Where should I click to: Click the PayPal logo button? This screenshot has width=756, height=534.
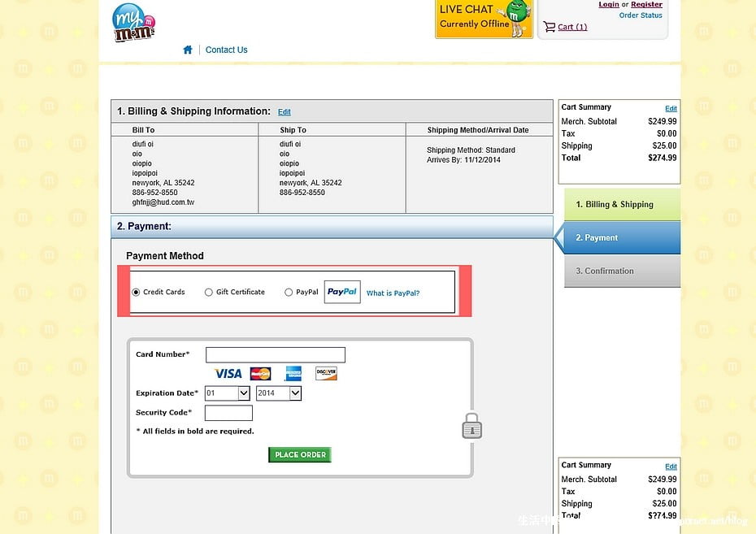click(341, 292)
